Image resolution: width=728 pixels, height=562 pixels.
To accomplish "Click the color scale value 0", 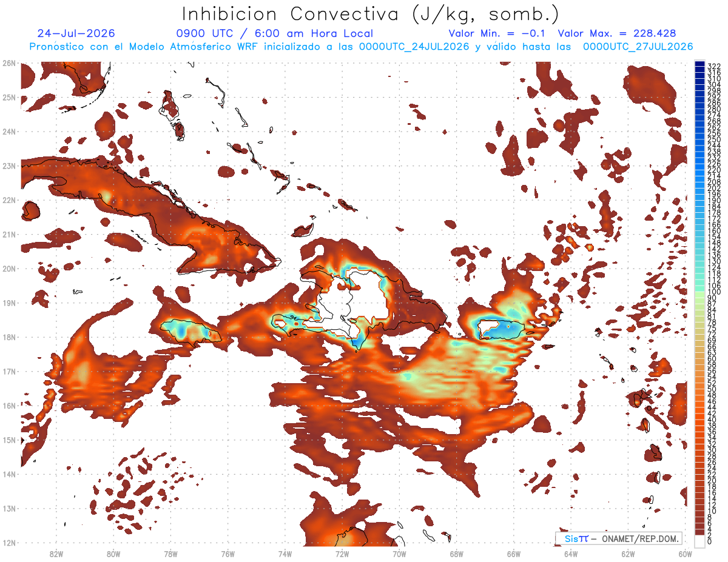I will point(710,541).
